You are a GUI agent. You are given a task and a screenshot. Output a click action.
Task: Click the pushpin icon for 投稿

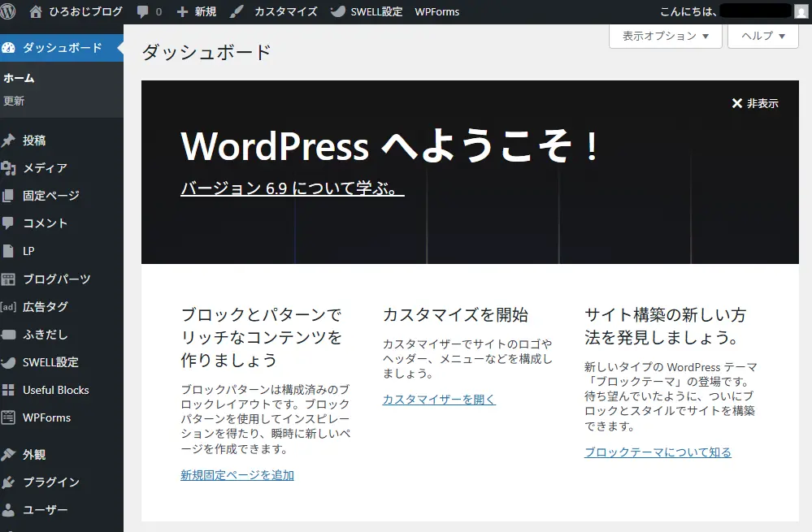coord(9,141)
